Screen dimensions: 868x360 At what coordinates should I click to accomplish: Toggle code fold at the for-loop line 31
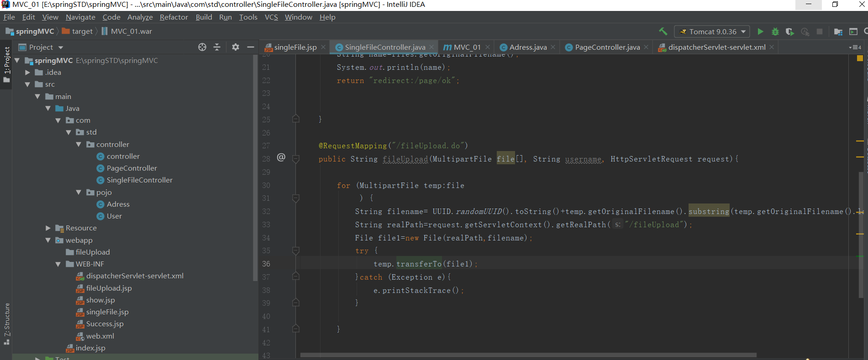coord(296,198)
